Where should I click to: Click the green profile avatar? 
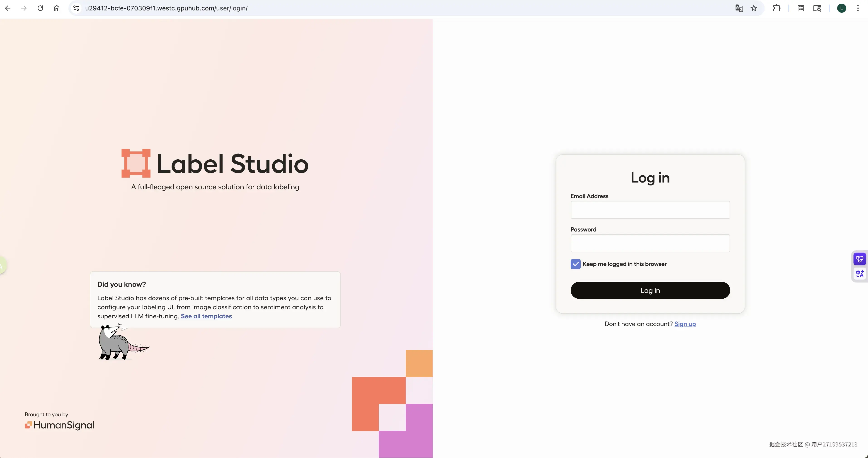coord(841,8)
